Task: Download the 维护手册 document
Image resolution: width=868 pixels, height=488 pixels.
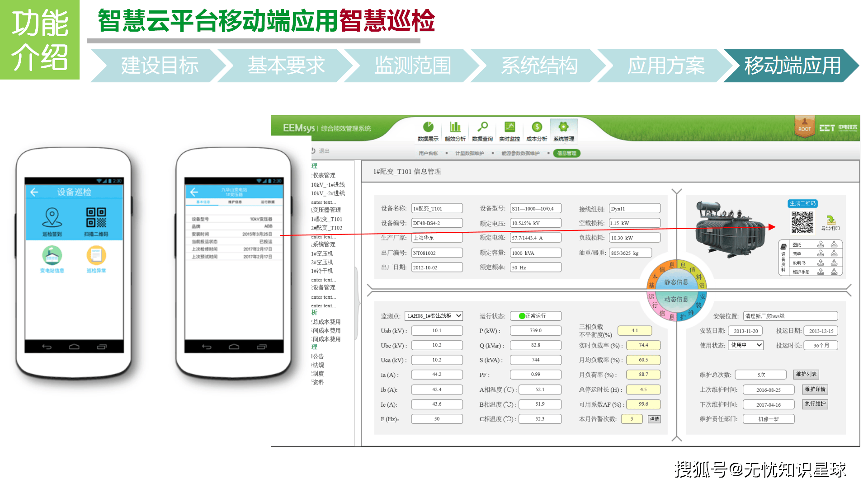Action: (x=834, y=272)
